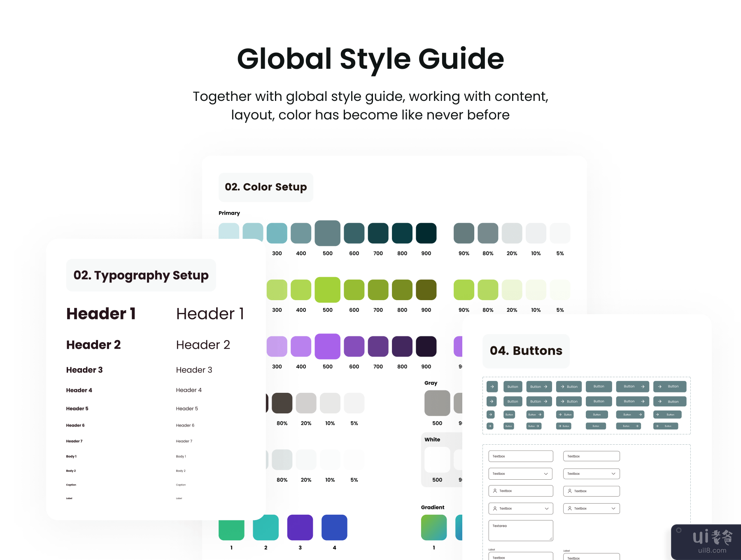The height and width of the screenshot is (560, 741).
Task: Select the "02. Typography Setup" heading
Action: 141,275
